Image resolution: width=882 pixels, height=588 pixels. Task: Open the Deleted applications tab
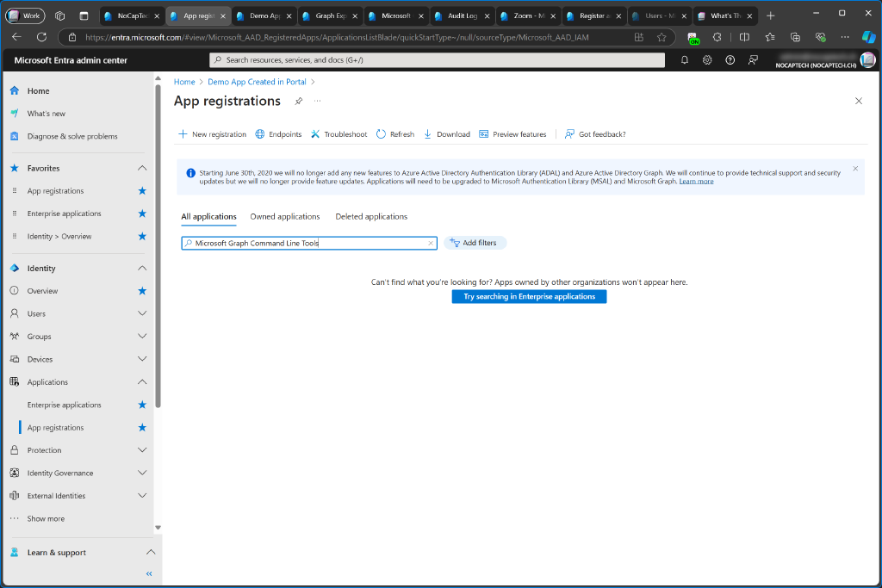point(371,216)
